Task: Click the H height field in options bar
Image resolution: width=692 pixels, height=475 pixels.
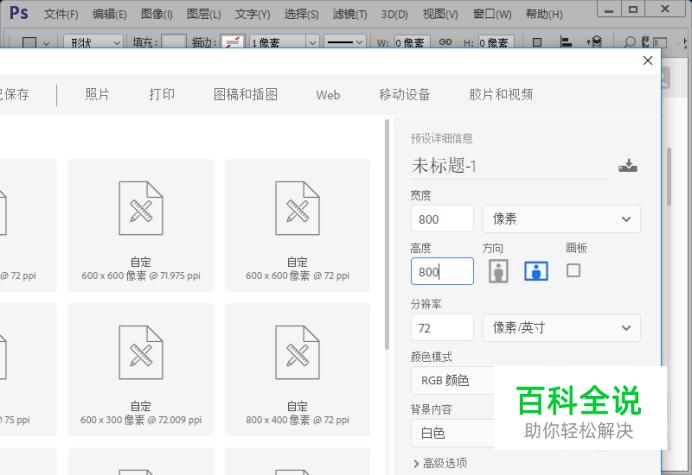Action: [496, 42]
